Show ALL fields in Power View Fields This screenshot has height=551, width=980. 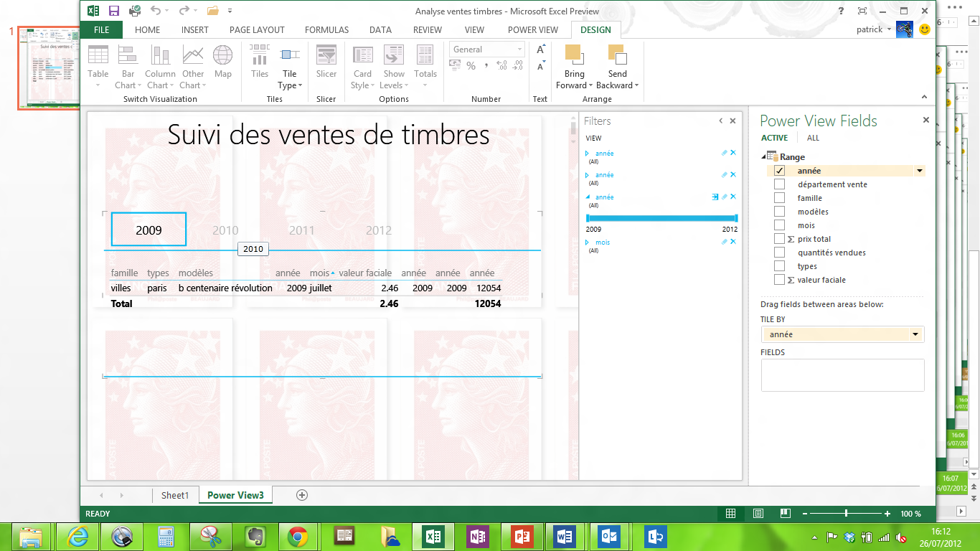pyautogui.click(x=813, y=138)
